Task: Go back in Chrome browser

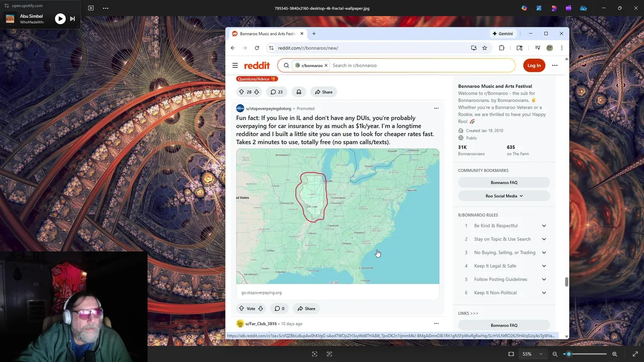Action: 232,48
